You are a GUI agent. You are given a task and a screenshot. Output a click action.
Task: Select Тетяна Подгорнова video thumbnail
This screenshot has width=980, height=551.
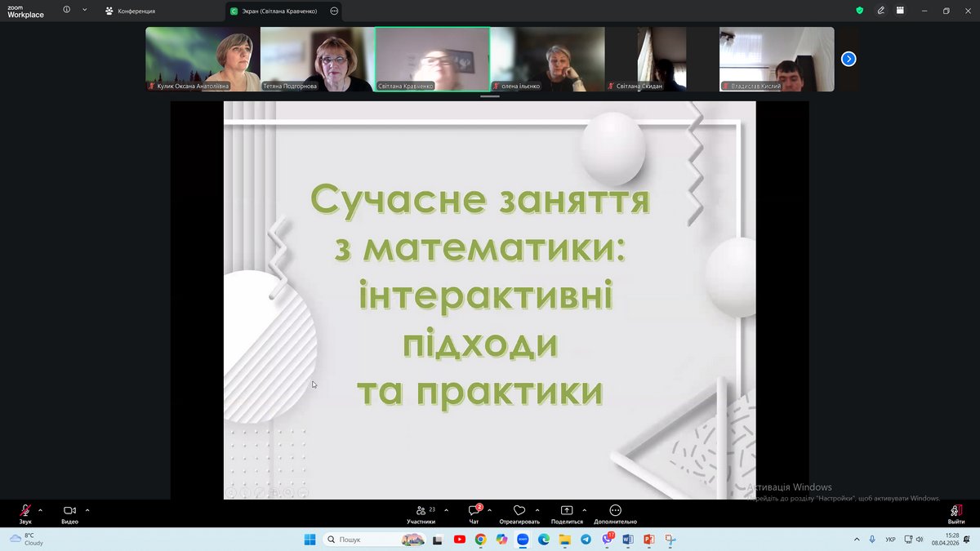point(318,59)
